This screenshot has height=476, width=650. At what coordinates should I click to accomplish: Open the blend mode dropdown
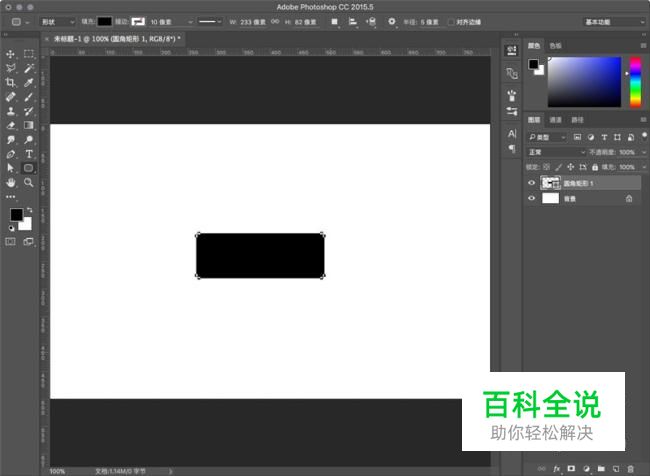tap(557, 152)
